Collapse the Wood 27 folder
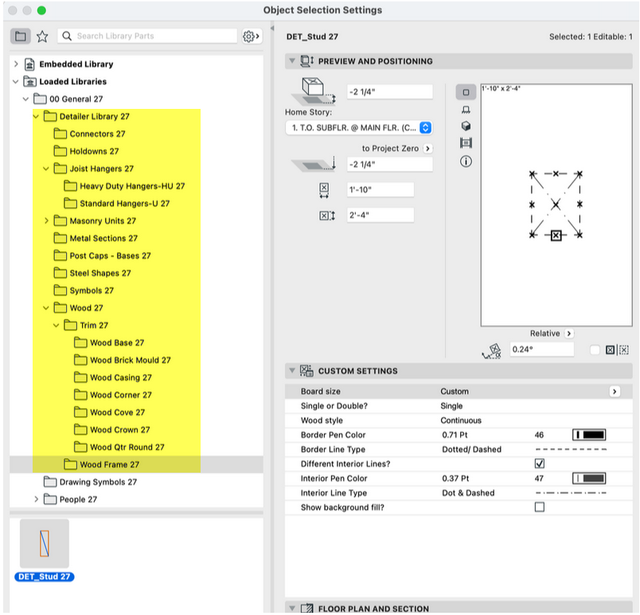The height and width of the screenshot is (615, 640). 46,308
